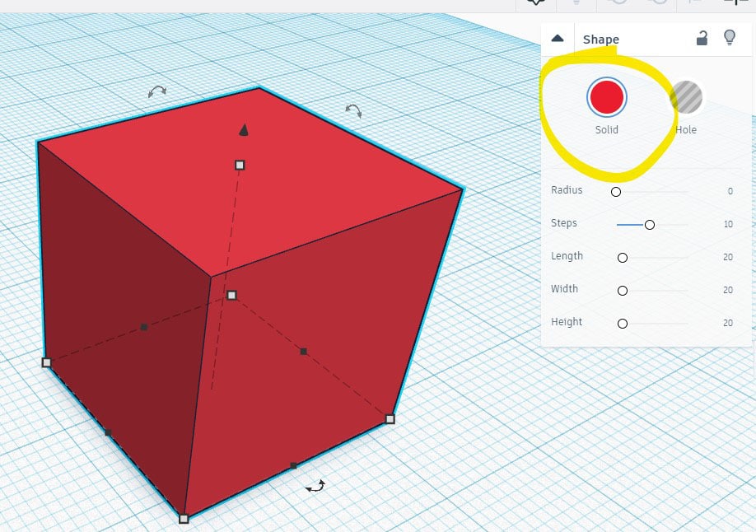Switch the shape to Hole
Screen dimensions: 756x532
click(685, 98)
